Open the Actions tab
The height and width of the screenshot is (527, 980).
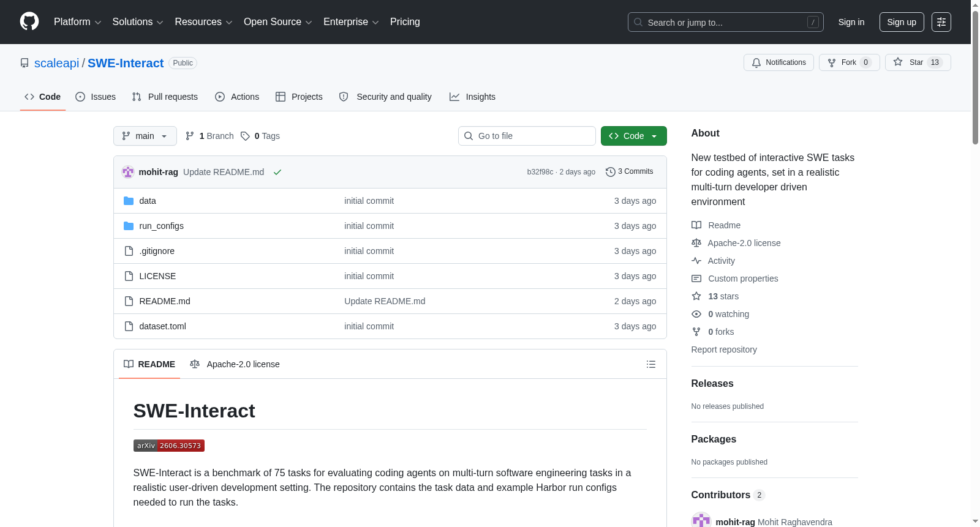point(237,97)
